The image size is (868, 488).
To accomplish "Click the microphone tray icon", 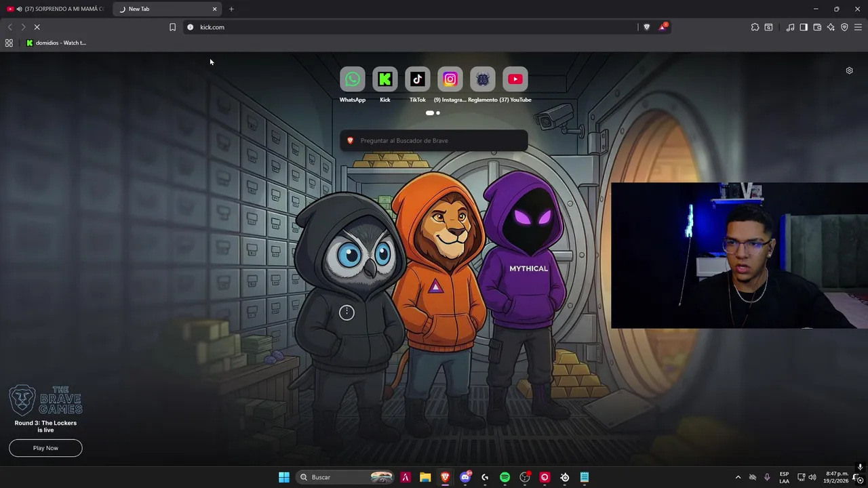I will pyautogui.click(x=767, y=477).
